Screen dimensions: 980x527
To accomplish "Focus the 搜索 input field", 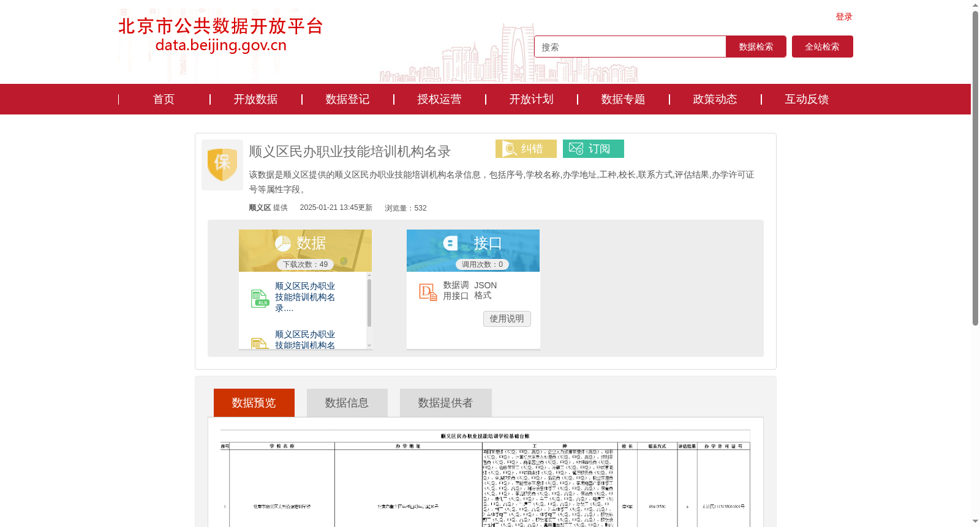I will pos(630,47).
